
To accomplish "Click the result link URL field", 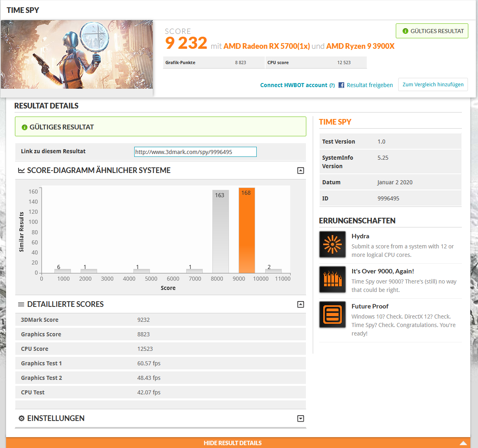I will tap(195, 152).
